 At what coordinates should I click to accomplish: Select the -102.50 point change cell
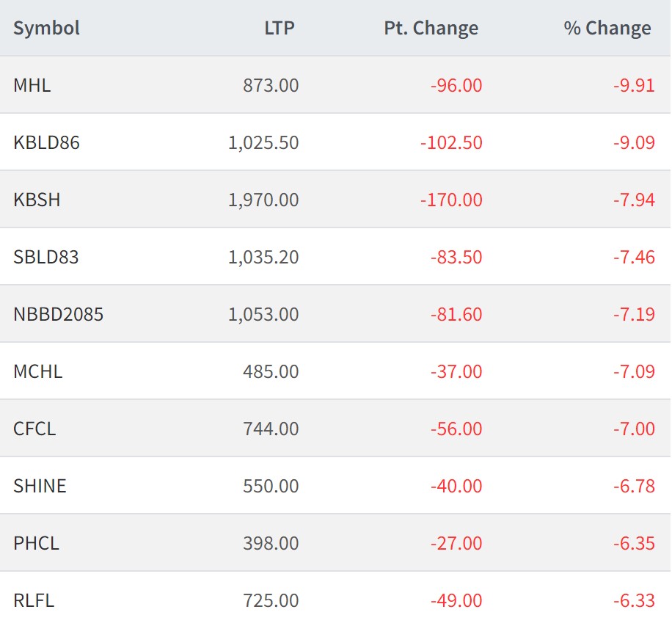[x=451, y=142]
